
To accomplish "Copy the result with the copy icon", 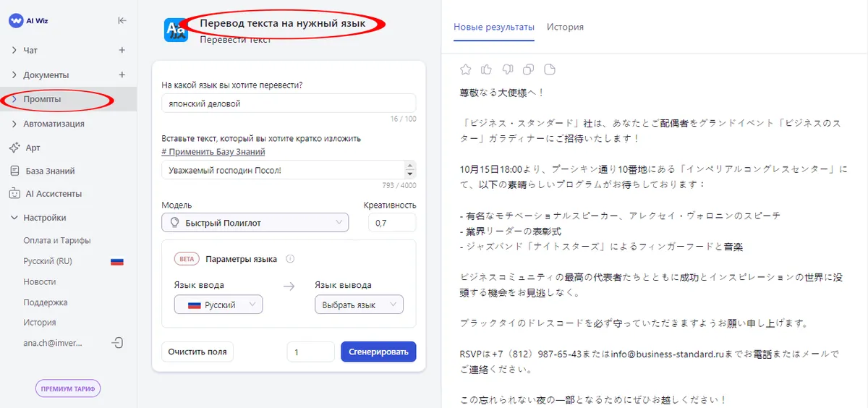I will (529, 69).
